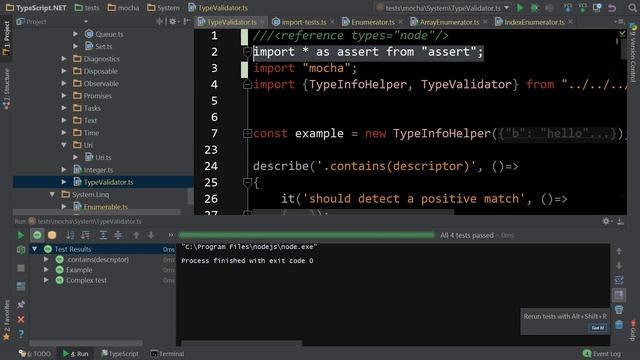Image resolution: width=640 pixels, height=360 pixels.
Task: Hide the Run tool window
Action: [620, 221]
